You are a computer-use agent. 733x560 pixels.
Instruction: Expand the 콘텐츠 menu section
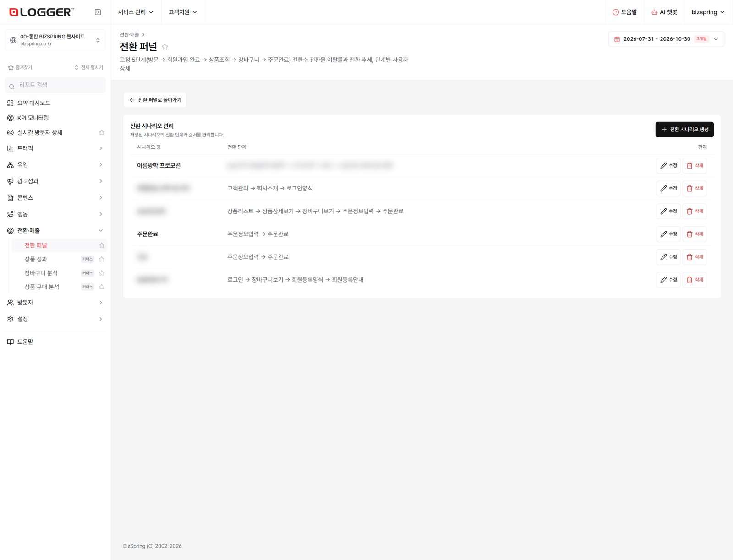pyautogui.click(x=55, y=198)
